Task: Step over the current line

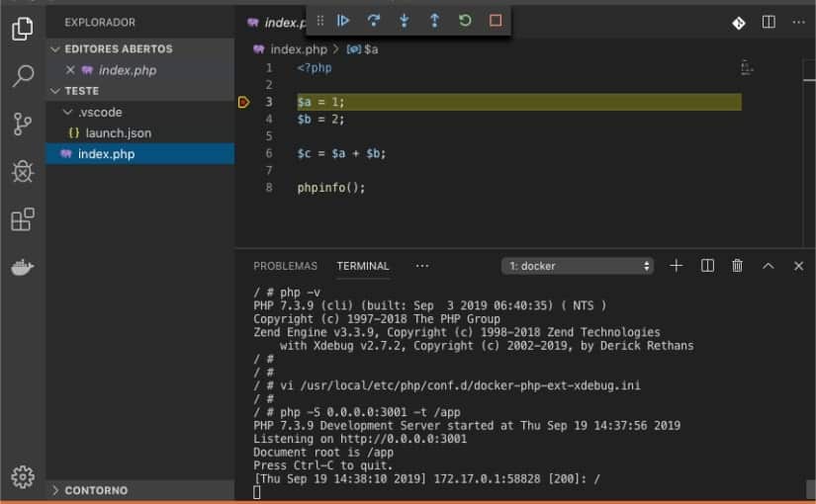Action: [x=373, y=21]
